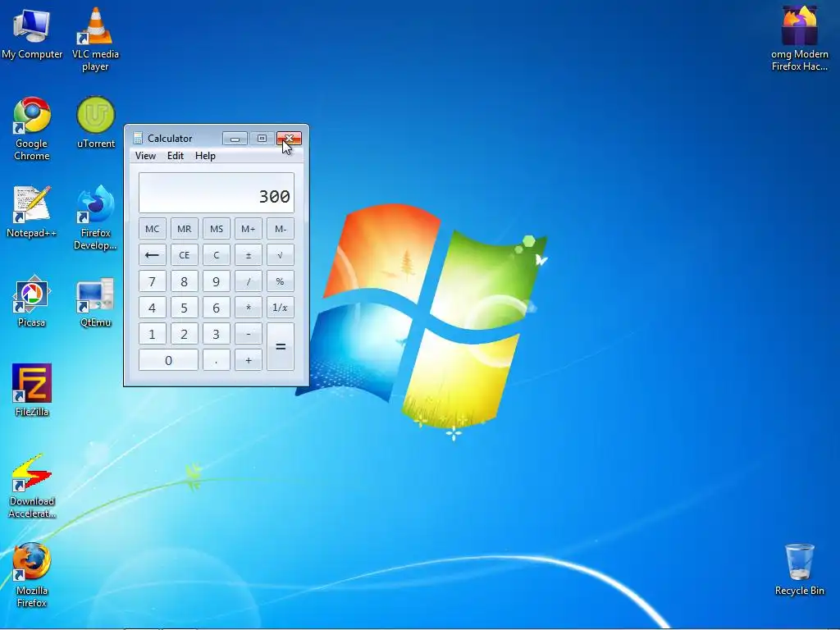Click the square root button
Screen dimensions: 840x630
point(281,255)
